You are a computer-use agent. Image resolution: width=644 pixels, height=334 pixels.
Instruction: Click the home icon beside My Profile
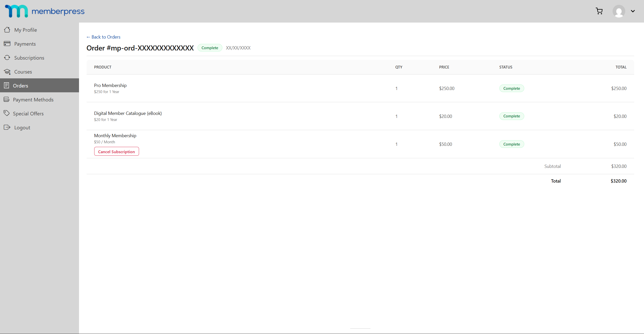[x=7, y=30]
